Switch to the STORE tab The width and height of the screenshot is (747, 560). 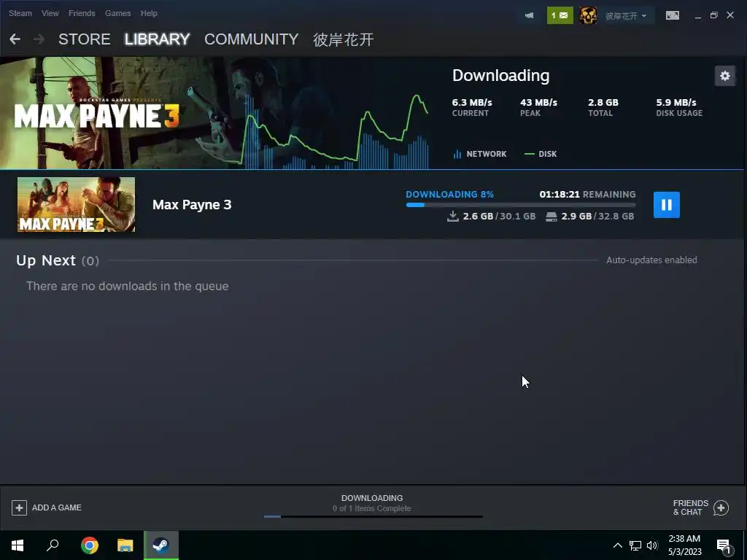[x=85, y=39]
